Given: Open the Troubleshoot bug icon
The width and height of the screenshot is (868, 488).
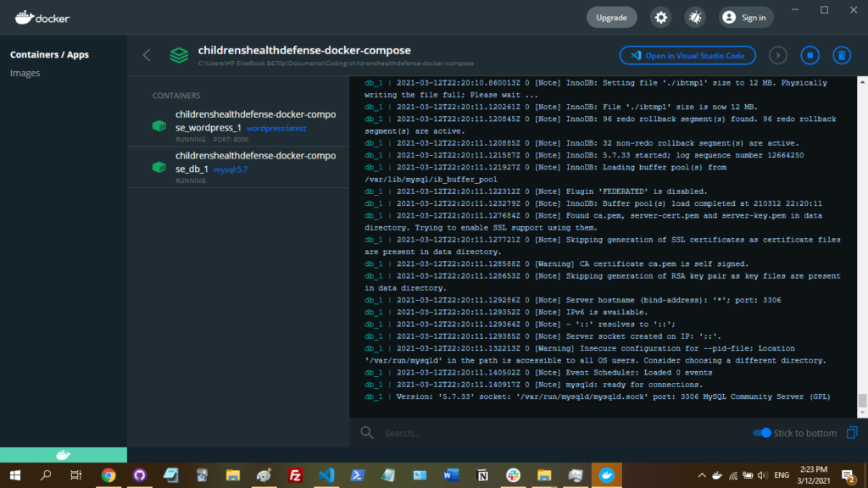Looking at the screenshot, I should click(x=695, y=17).
